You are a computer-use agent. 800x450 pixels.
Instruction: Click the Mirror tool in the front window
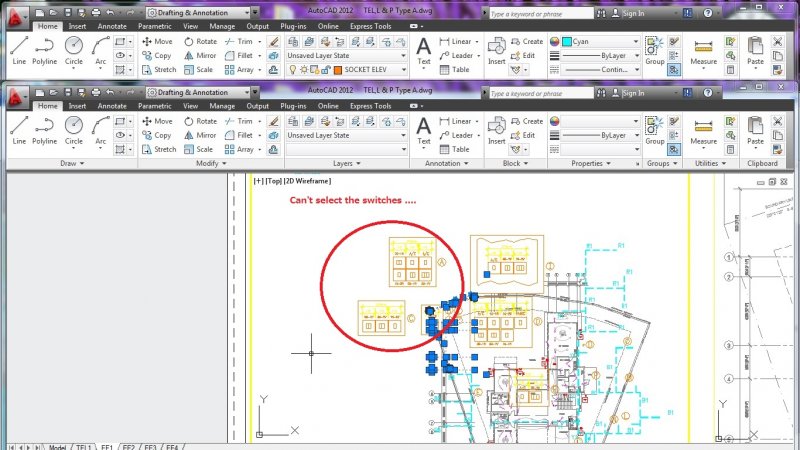(199, 135)
